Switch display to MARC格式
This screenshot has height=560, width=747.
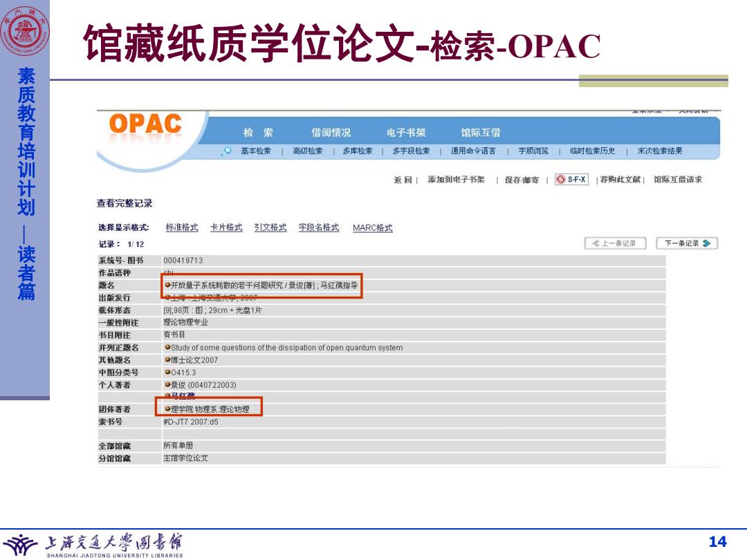coord(373,227)
